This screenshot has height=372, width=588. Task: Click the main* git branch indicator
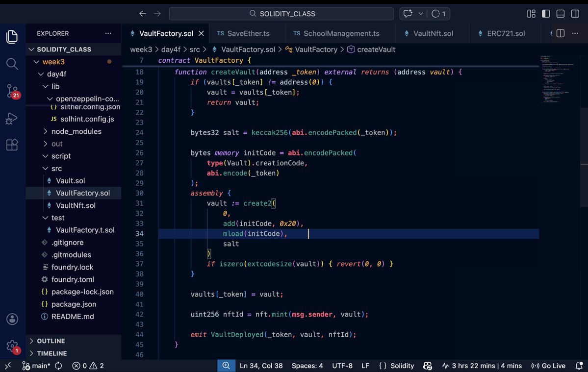36,366
